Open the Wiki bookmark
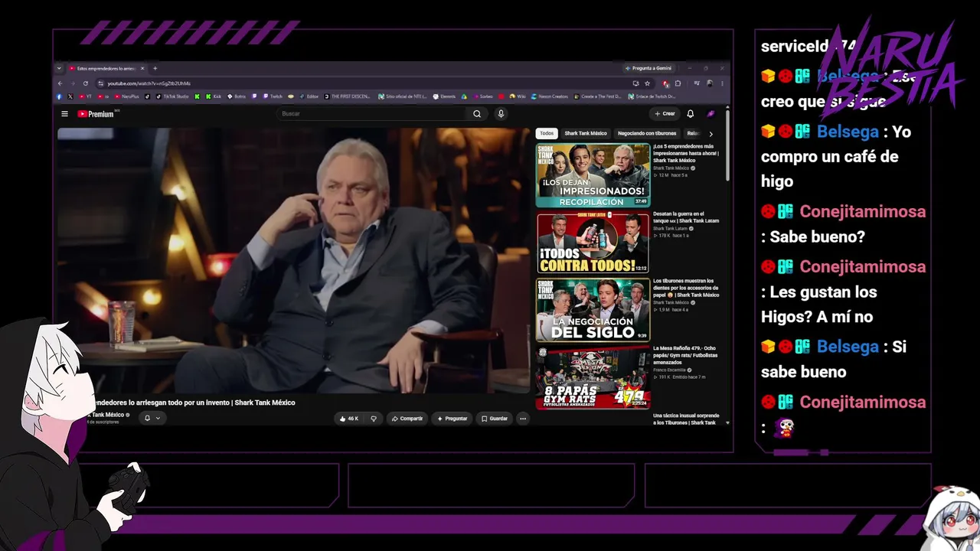This screenshot has width=980, height=551. tap(517, 96)
